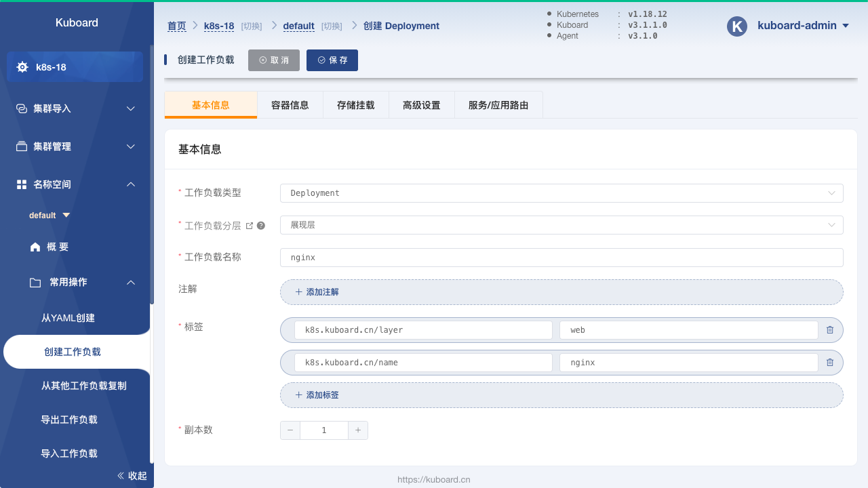Open 导入工作负载 in sidebar
Viewport: 868px width, 488px height.
click(69, 453)
